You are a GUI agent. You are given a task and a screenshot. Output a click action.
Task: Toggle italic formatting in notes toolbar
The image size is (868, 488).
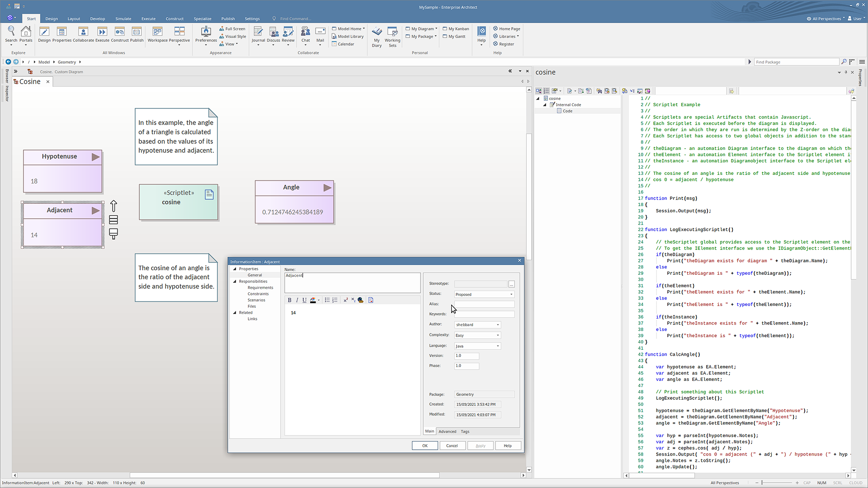coord(297,300)
